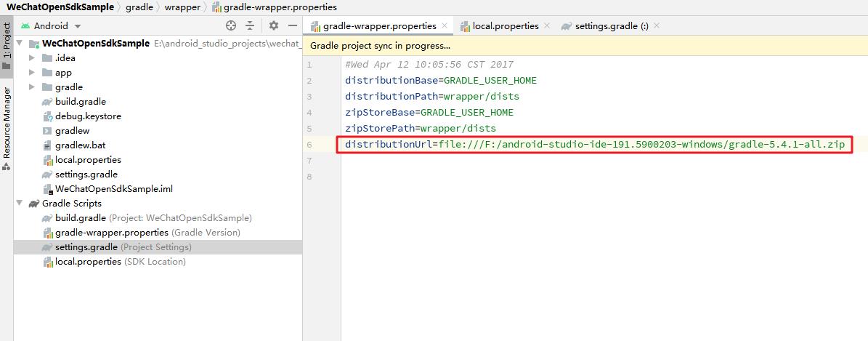The image size is (868, 341).
Task: Expand the gradle folder node
Action: pyautogui.click(x=32, y=87)
